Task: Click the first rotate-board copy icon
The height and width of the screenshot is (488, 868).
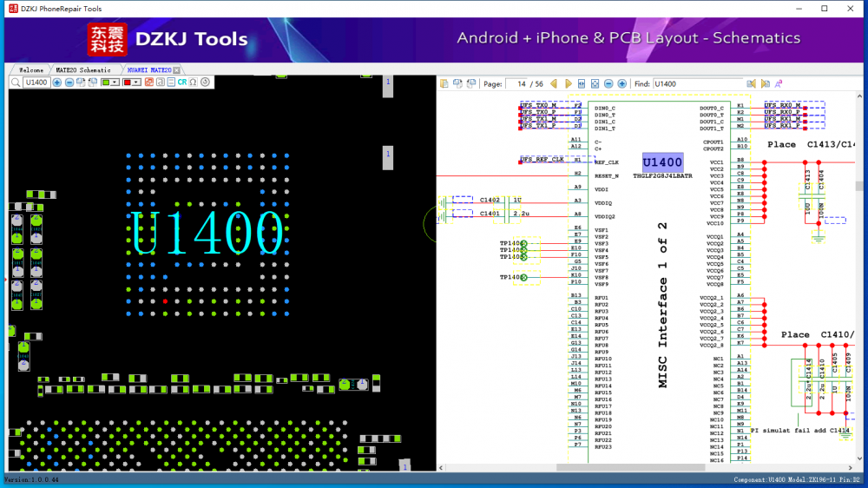Action: [x=81, y=82]
